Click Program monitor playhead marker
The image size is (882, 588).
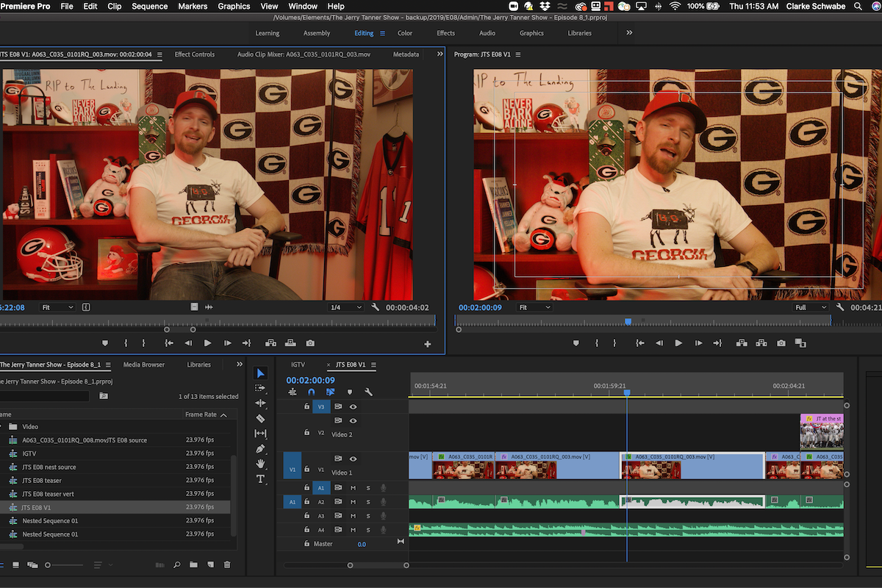(x=628, y=321)
